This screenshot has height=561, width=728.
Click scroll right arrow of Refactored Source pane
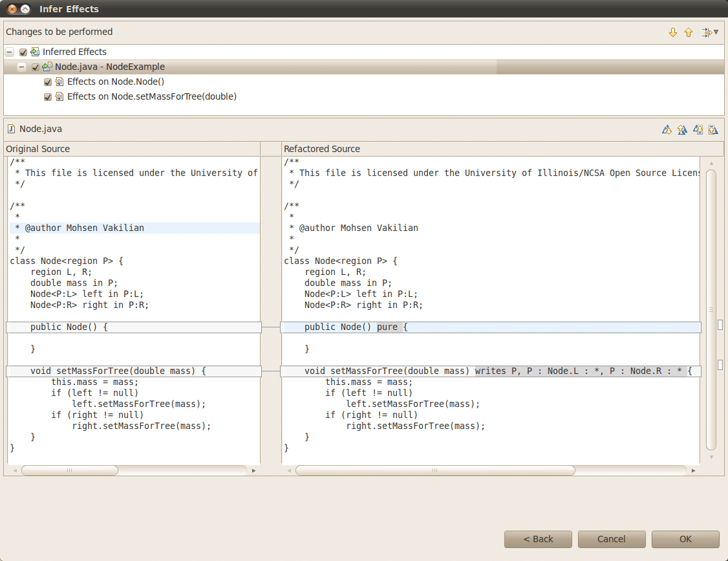[x=693, y=470]
